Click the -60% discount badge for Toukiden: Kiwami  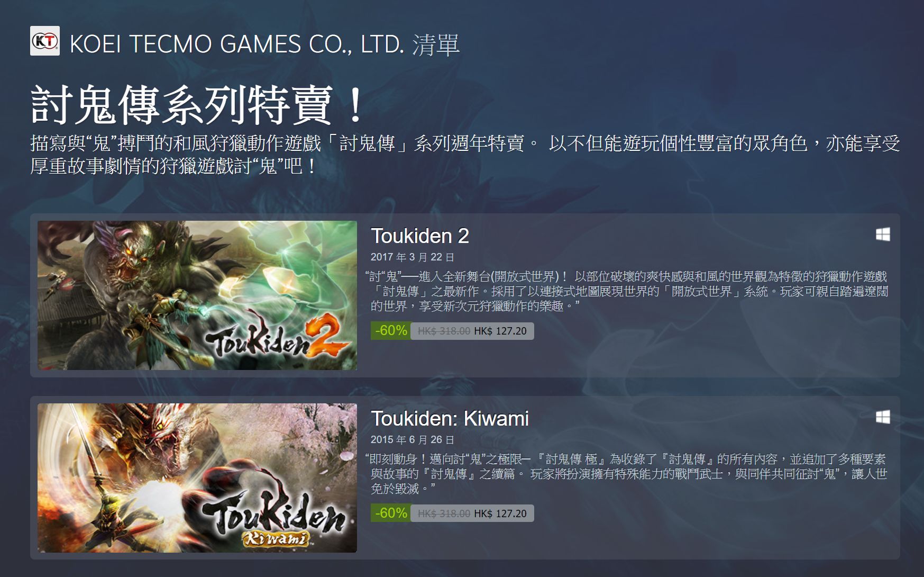[x=391, y=513]
